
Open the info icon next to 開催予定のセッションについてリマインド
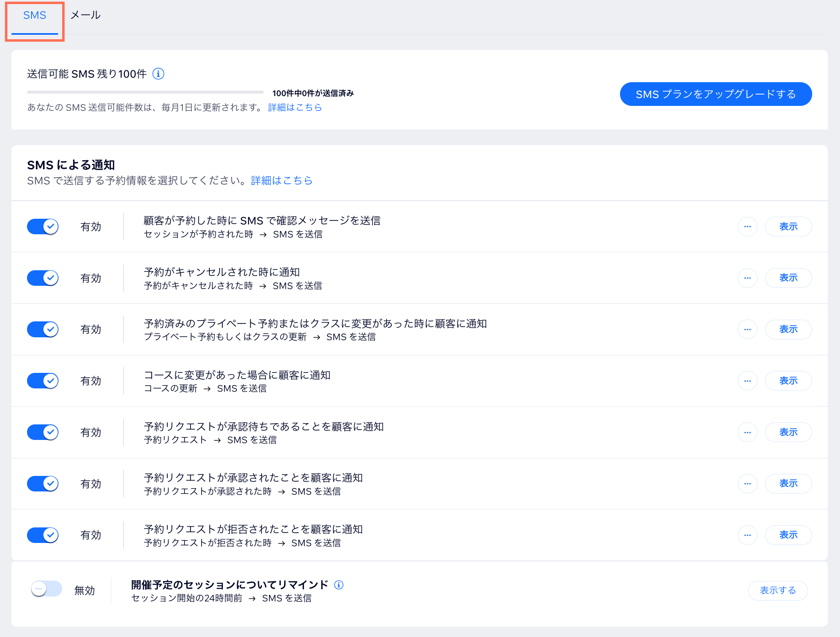[339, 585]
